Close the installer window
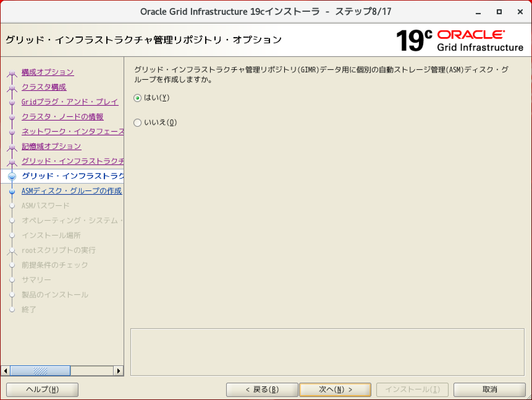The width and height of the screenshot is (532, 400). pyautogui.click(x=520, y=12)
